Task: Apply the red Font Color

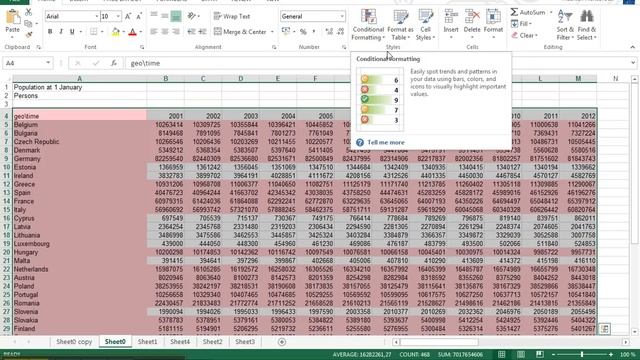Action: [132, 31]
